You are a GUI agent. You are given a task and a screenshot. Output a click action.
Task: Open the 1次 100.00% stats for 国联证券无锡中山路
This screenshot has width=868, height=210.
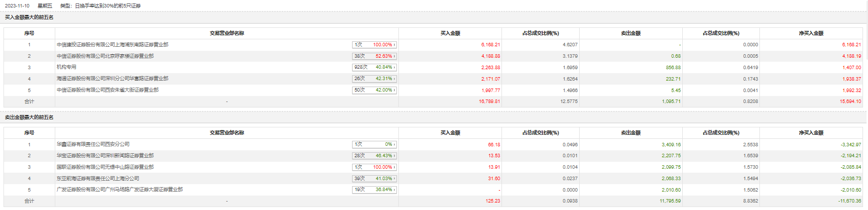(x=374, y=167)
